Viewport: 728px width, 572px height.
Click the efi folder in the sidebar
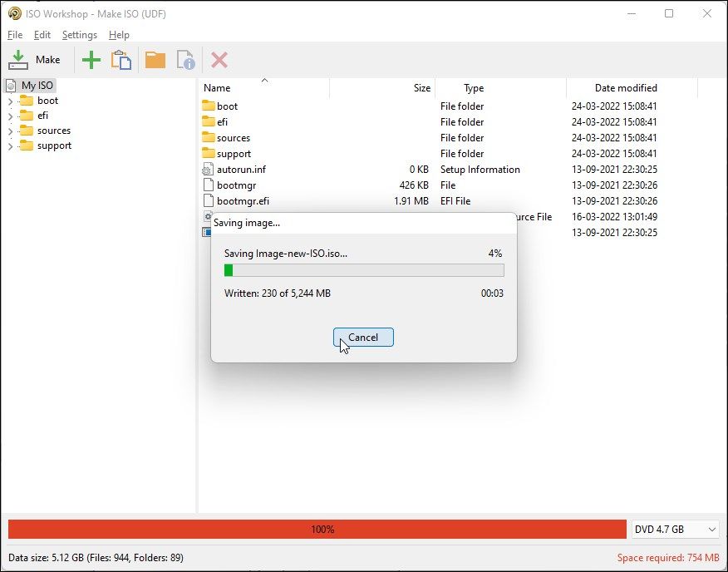[x=43, y=115]
